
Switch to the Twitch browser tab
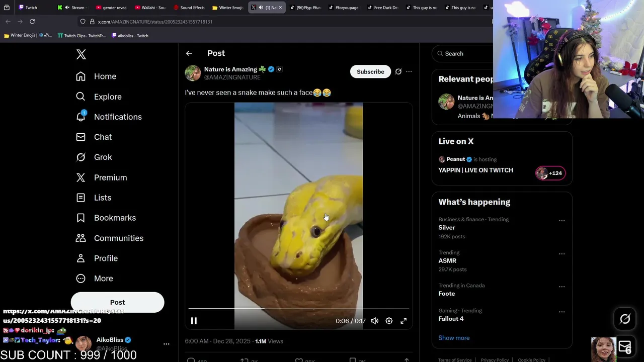[x=28, y=8]
